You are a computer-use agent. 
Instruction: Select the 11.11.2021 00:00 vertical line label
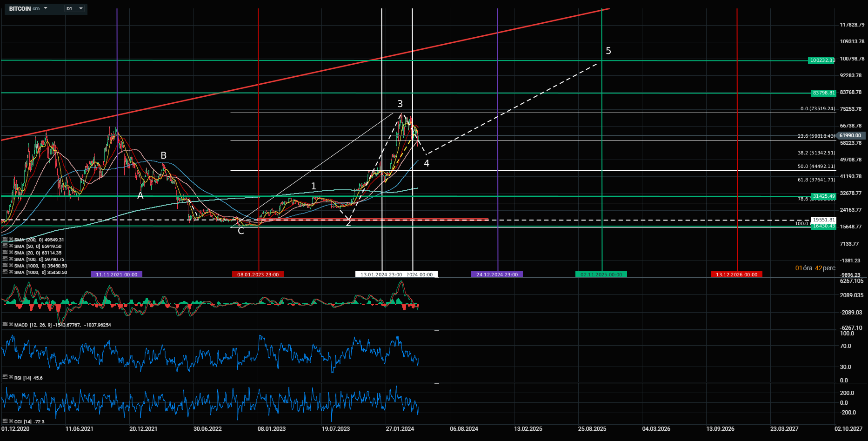tap(117, 274)
